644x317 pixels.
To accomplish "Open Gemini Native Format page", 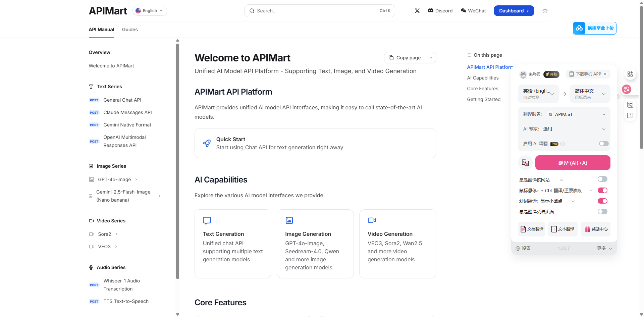I will click(127, 125).
